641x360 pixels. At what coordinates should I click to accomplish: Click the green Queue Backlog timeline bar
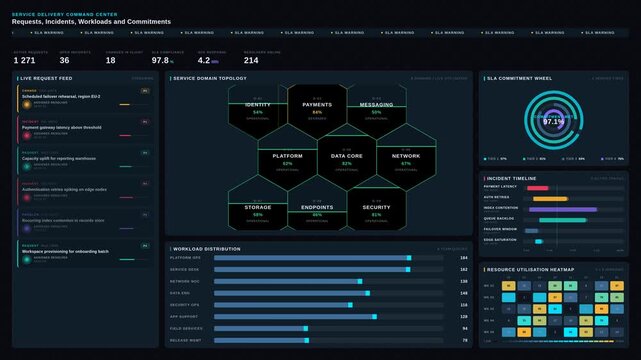563,220
